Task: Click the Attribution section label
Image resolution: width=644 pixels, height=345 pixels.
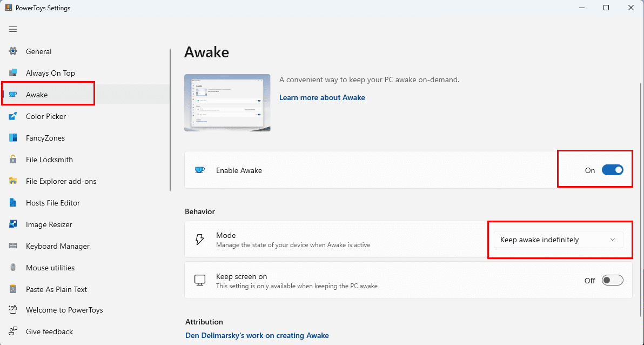Action: [204, 322]
